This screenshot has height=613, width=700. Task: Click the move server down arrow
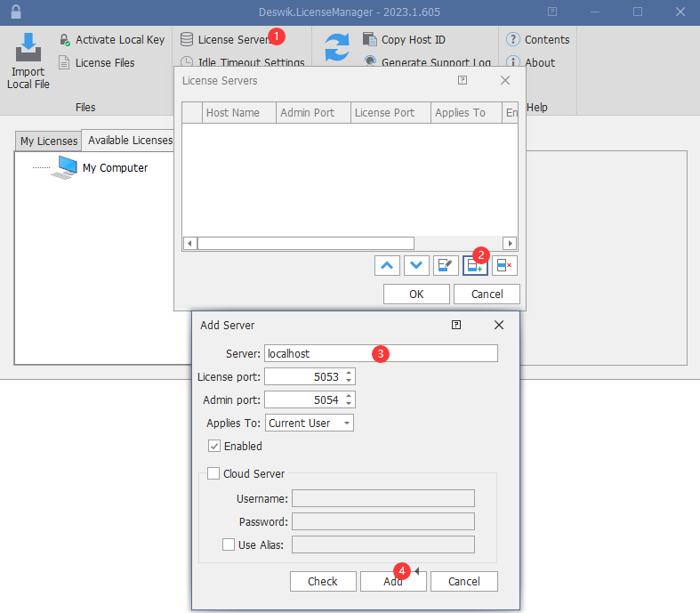click(x=416, y=266)
